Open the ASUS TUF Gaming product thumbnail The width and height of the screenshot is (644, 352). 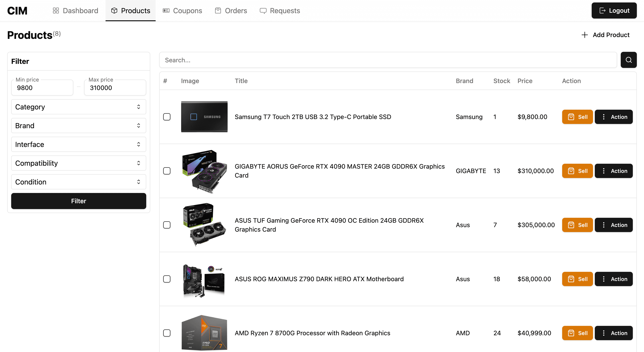pyautogui.click(x=204, y=225)
